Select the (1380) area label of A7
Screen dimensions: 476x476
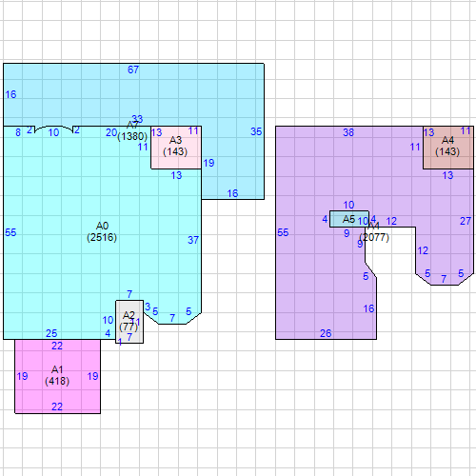tap(132, 136)
